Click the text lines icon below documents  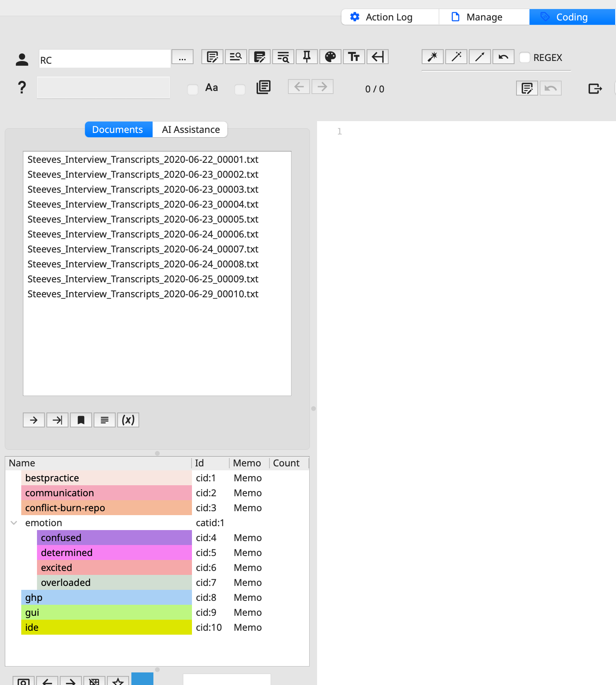[x=104, y=420]
